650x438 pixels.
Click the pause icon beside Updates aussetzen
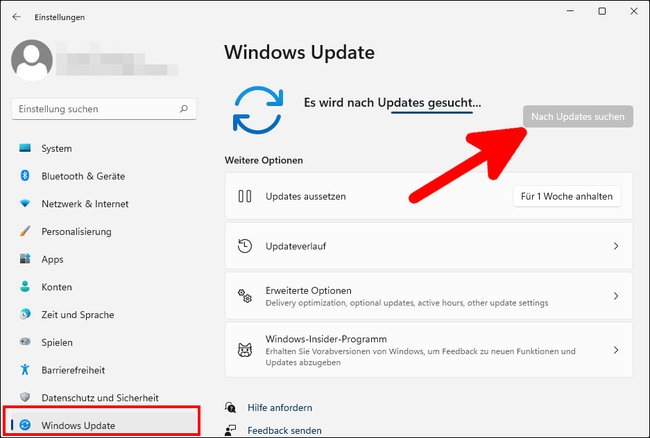tap(245, 196)
